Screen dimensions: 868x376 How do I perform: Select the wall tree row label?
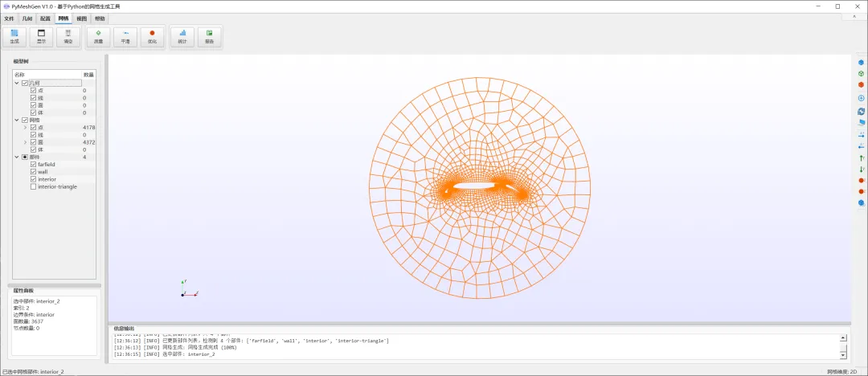[43, 172]
